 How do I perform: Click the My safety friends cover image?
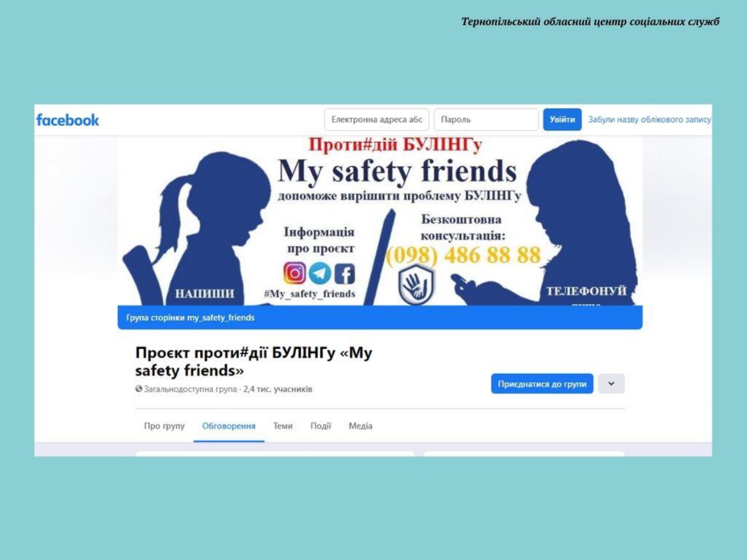coord(380,221)
